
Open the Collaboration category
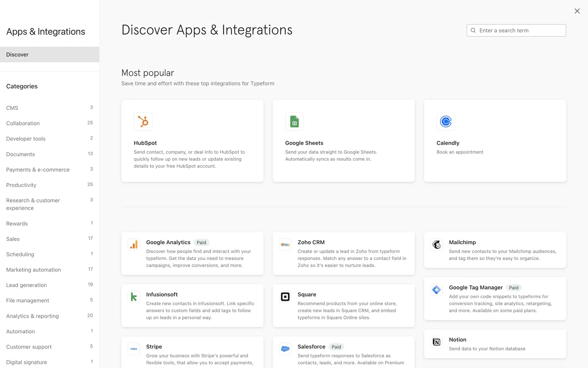(x=23, y=123)
